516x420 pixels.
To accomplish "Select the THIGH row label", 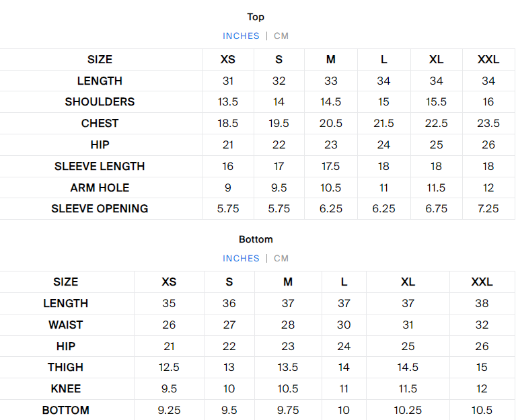I will pos(66,367).
